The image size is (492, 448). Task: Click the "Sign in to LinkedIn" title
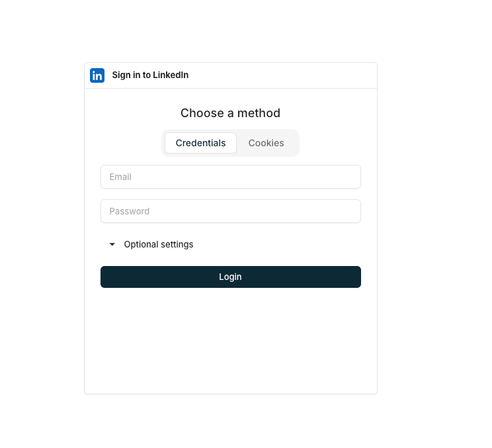click(x=150, y=75)
